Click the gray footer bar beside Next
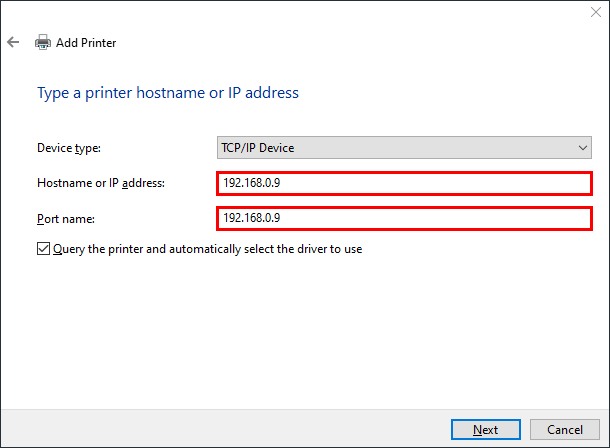The width and height of the screenshot is (610, 448). tap(226, 429)
